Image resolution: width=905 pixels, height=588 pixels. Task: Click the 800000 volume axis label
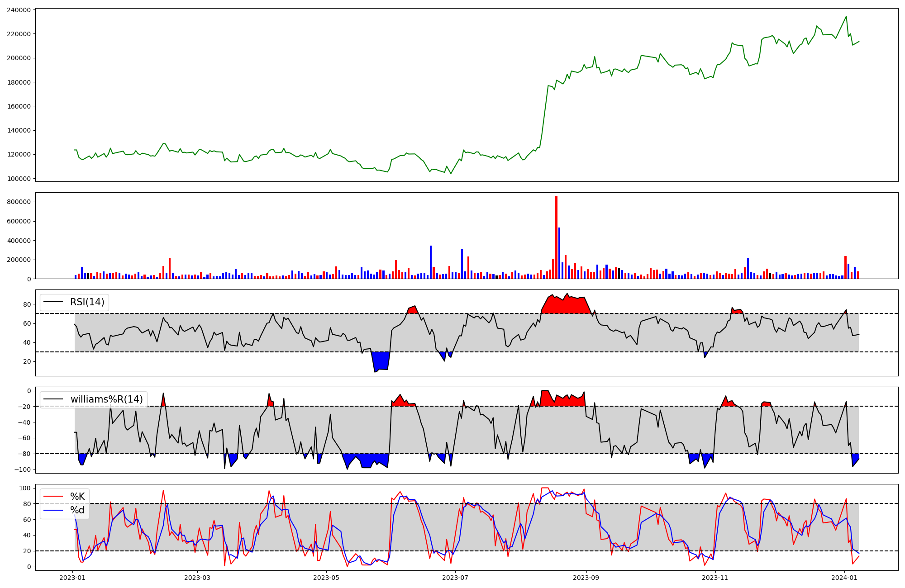[x=19, y=202]
